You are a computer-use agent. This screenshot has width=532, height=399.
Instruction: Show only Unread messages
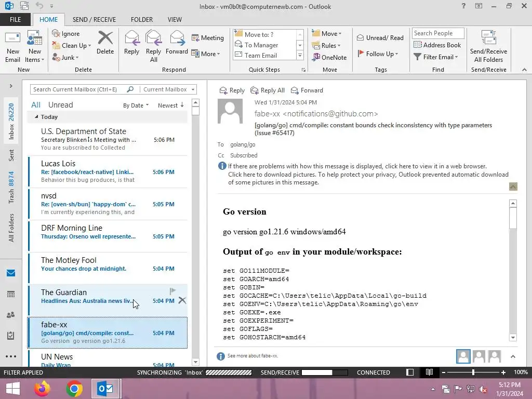[x=60, y=105]
